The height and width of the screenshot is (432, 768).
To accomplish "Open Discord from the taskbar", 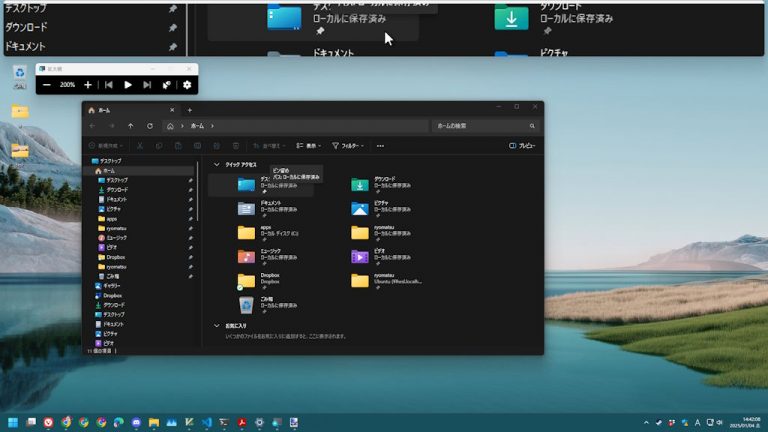I will tap(136, 422).
